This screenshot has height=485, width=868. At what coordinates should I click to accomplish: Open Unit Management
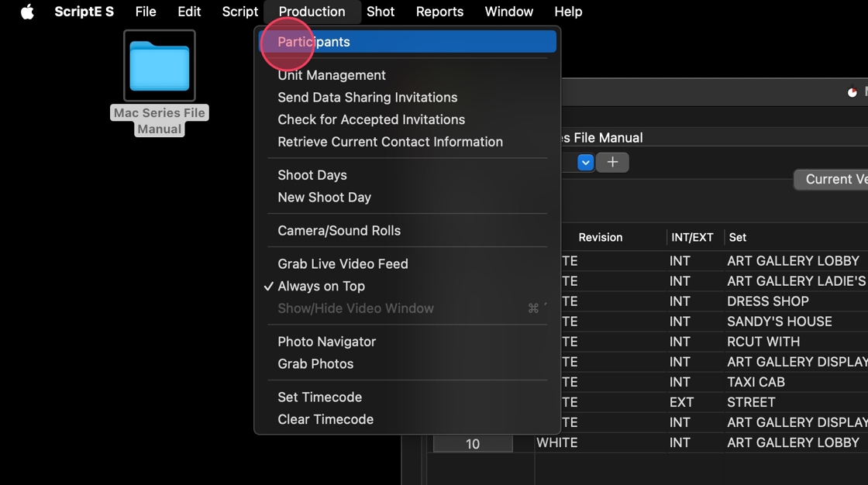[x=332, y=75]
